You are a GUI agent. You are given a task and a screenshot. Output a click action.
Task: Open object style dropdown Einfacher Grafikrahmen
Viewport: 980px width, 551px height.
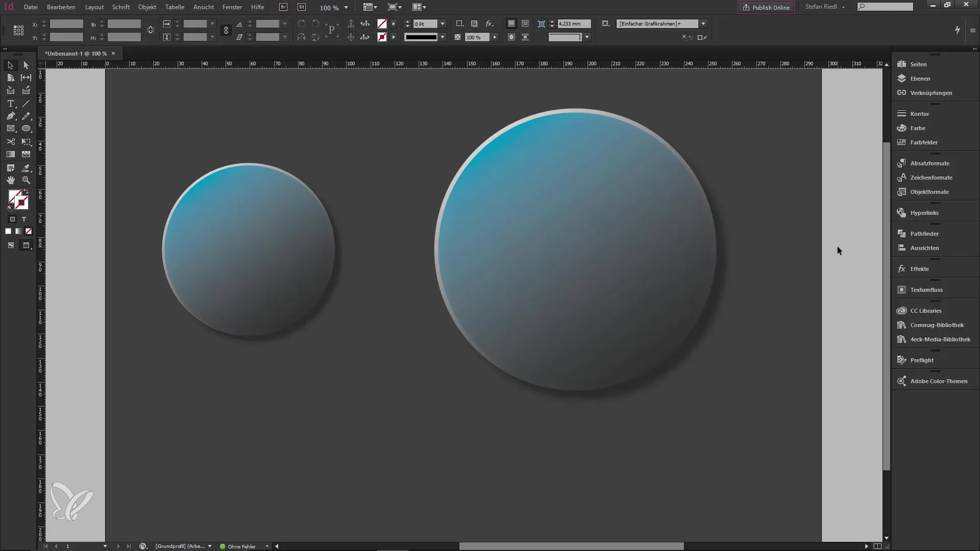703,24
